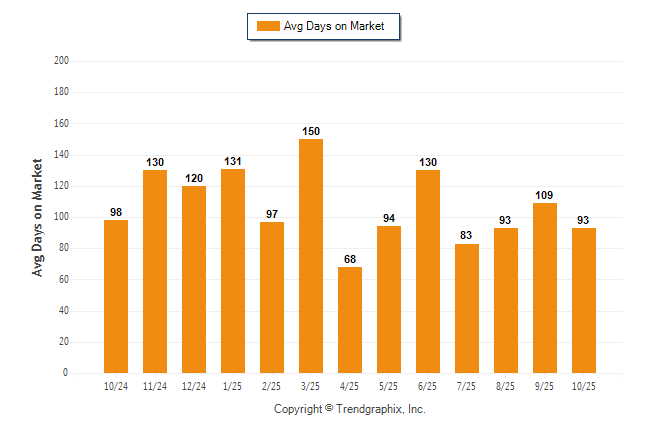Click the 3/25 x-axis month label
Image resolution: width=646 pixels, height=434 pixels.
(311, 384)
